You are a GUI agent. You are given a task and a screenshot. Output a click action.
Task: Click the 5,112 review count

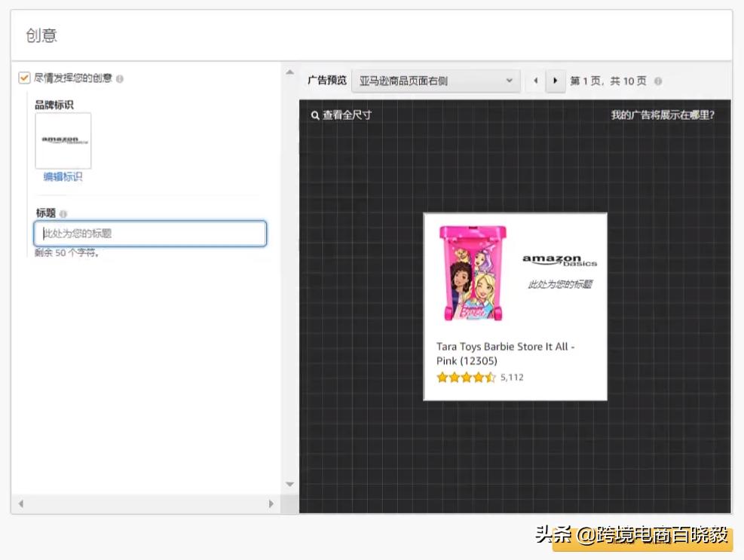tap(512, 378)
